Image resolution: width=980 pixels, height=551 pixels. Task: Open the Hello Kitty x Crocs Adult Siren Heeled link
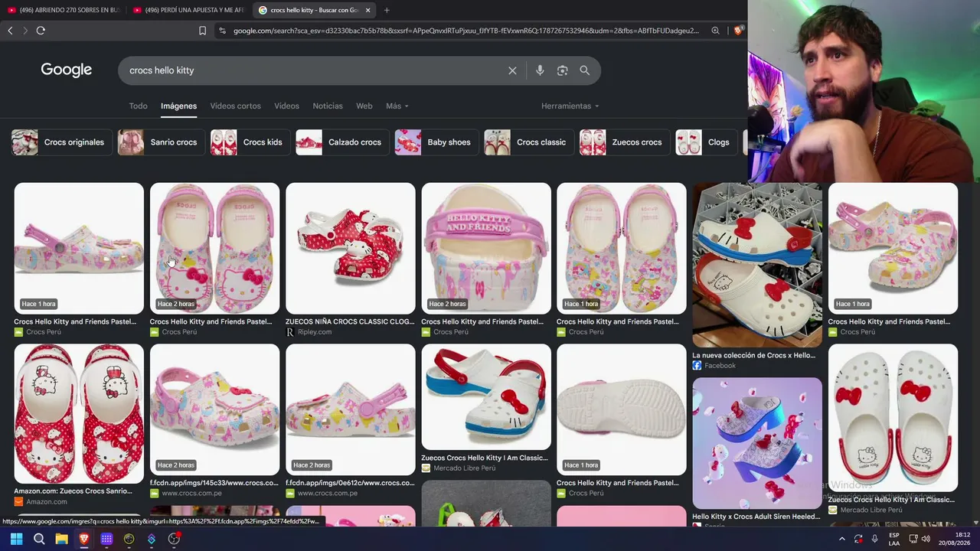[756, 517]
